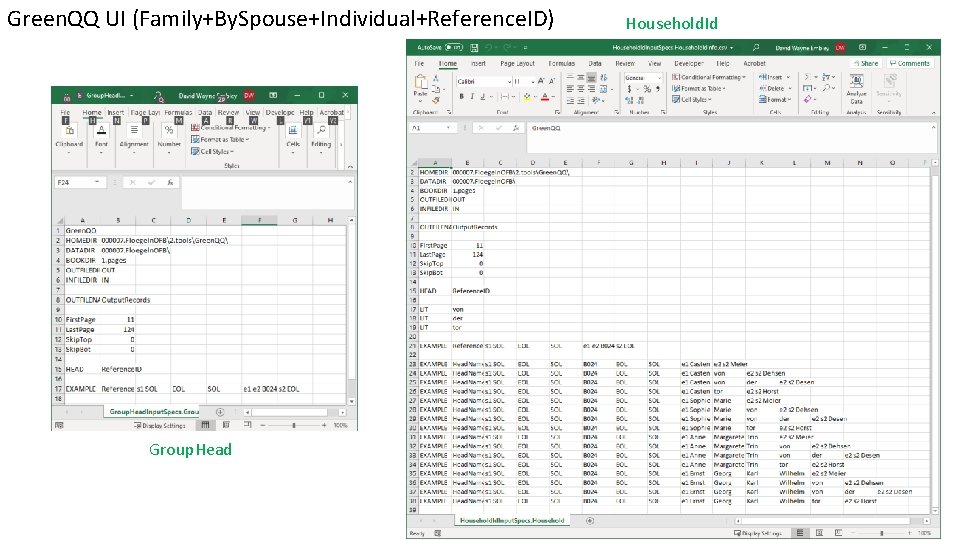Open Acrobat tab in Household window
The image size is (960, 540).
(x=754, y=64)
